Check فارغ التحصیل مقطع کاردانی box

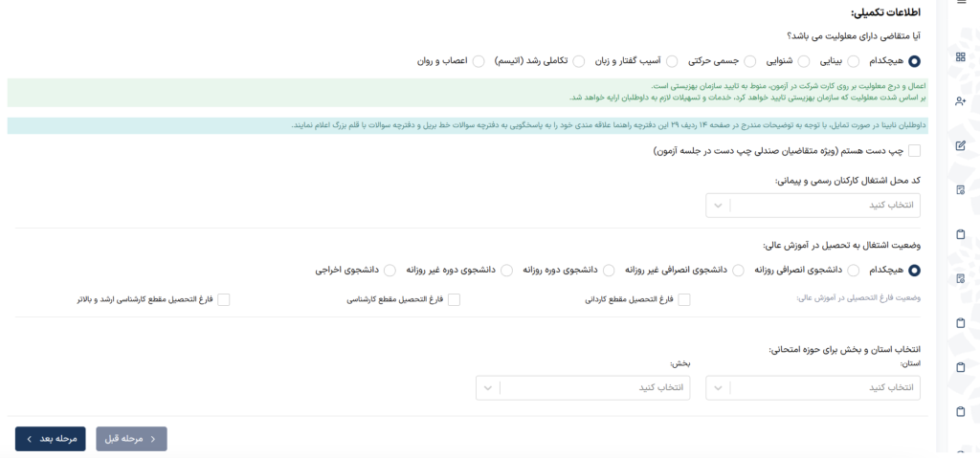pos(683,299)
